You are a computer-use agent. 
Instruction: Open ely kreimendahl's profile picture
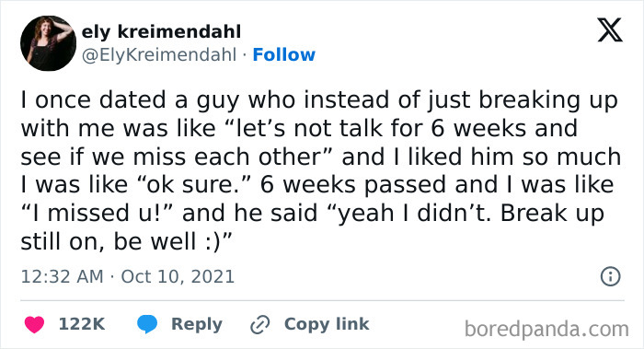(x=48, y=43)
